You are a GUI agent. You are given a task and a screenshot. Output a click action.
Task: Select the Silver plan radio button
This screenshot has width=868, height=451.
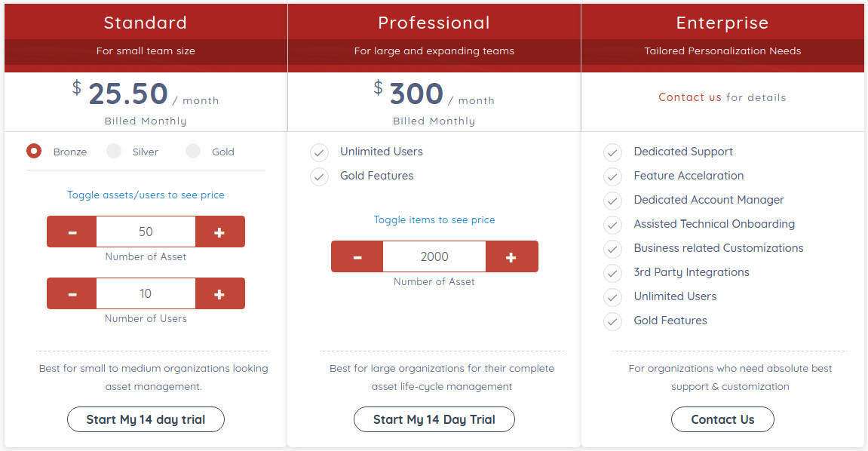pos(113,151)
